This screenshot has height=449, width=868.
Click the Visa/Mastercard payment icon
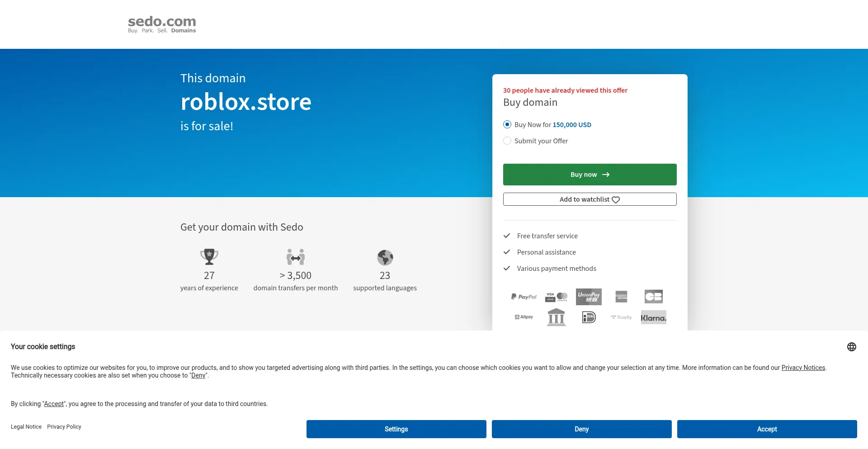pos(556,297)
